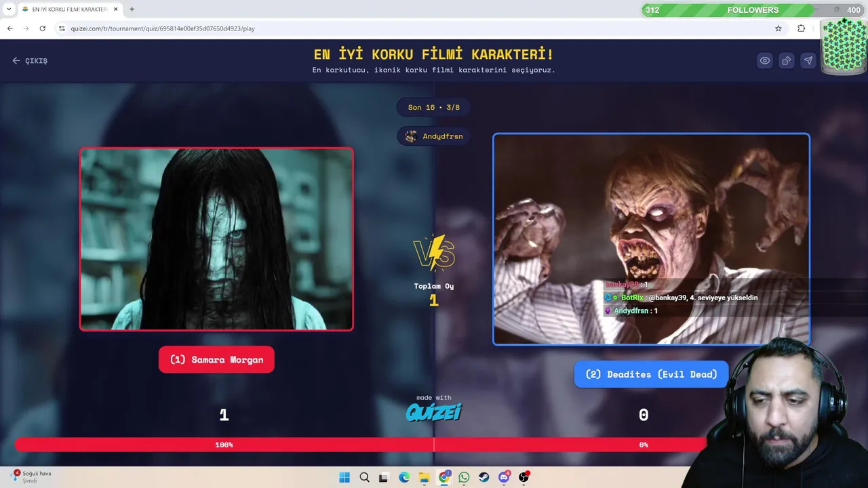868x488 pixels.
Task: Open a new browser tab
Action: [x=132, y=9]
